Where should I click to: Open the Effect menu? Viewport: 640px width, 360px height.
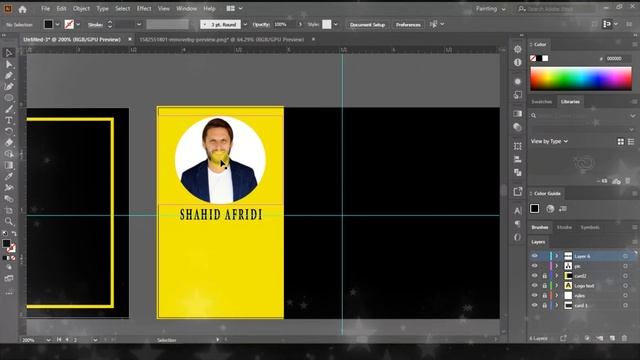coord(144,9)
